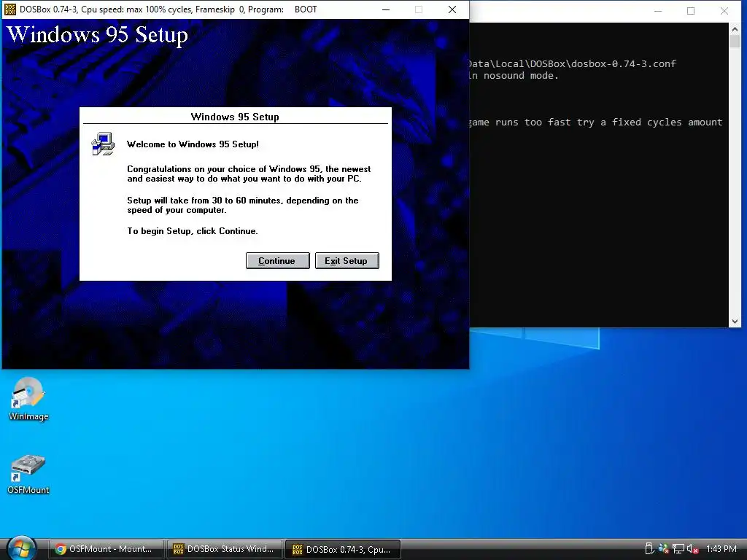Click the console scrollbar up arrow
Viewport: 747px width, 560px height.
click(x=735, y=29)
